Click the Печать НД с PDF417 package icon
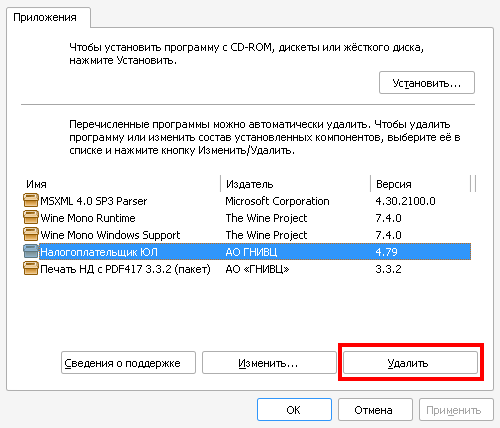The height and width of the screenshot is (428, 500). (31, 269)
